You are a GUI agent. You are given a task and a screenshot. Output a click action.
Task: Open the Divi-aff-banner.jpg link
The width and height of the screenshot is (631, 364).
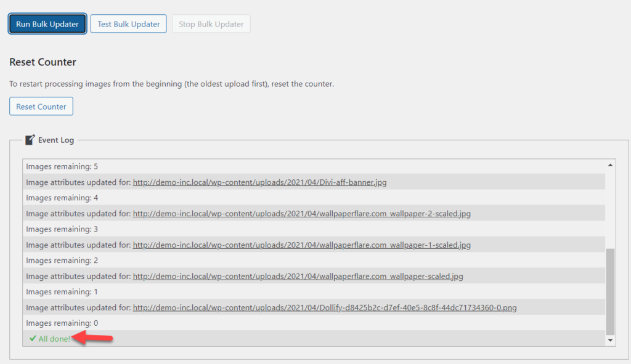pos(259,182)
